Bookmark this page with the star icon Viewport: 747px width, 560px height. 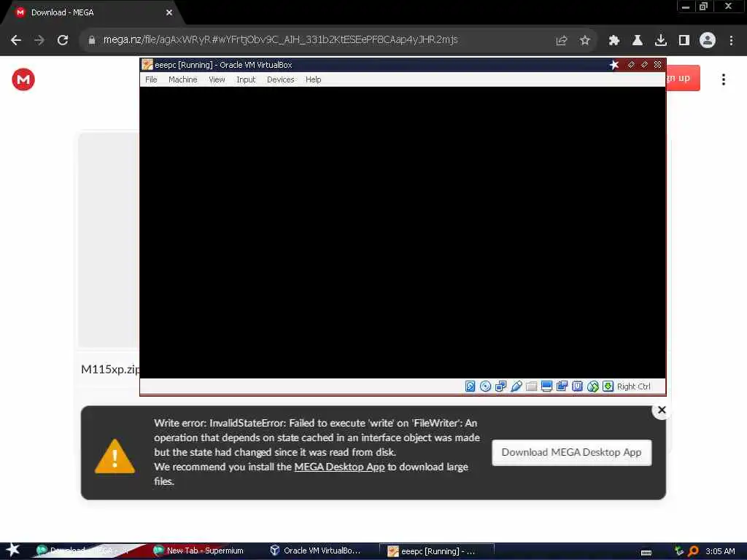584,41
